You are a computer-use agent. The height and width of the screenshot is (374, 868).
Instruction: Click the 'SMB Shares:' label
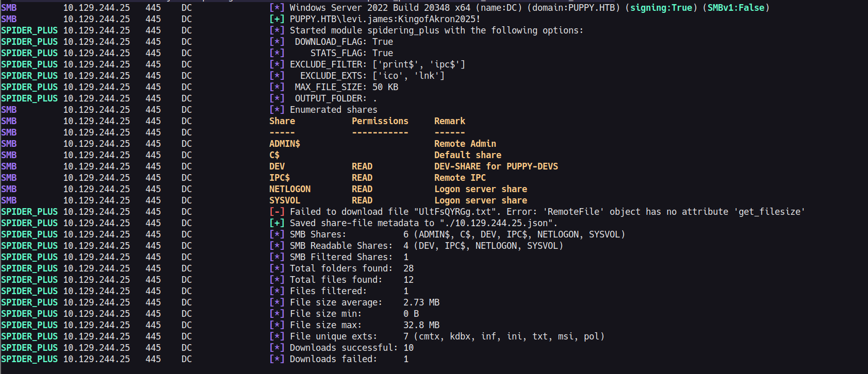[x=318, y=234]
